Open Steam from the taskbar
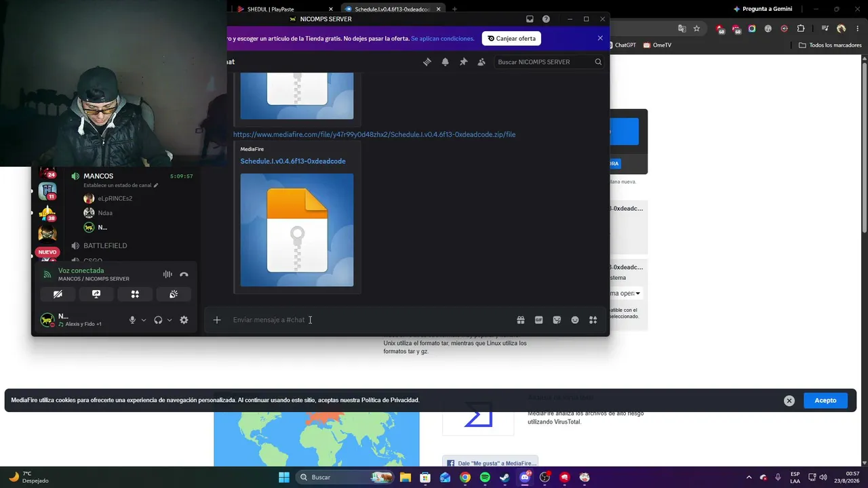 [x=505, y=477]
